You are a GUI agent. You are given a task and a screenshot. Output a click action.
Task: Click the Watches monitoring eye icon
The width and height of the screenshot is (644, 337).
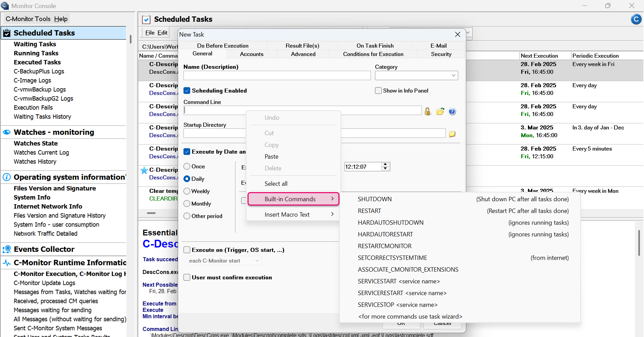coord(7,132)
